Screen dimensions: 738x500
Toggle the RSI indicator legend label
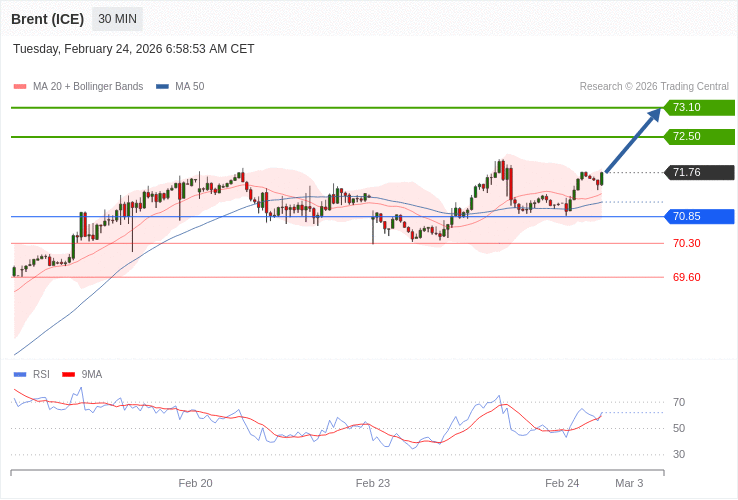tap(41, 375)
